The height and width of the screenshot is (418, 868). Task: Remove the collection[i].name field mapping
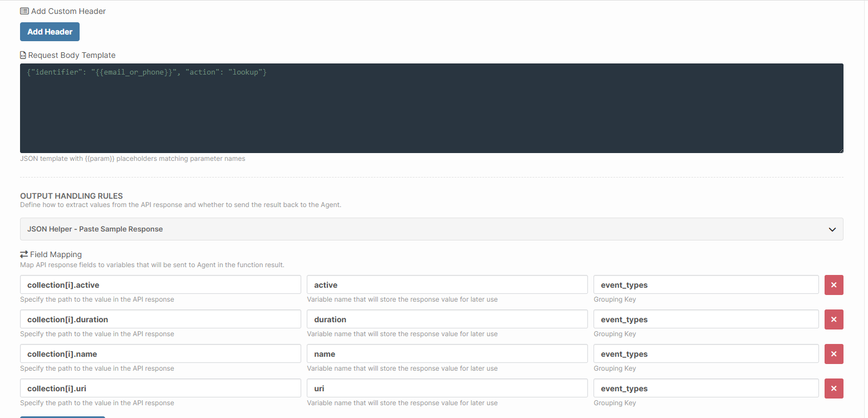(x=833, y=354)
